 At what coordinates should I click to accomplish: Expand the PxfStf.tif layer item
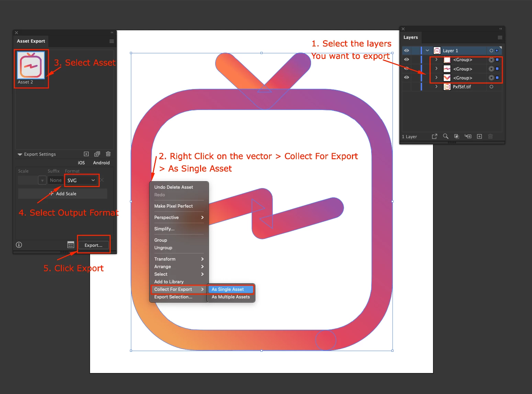(x=436, y=87)
